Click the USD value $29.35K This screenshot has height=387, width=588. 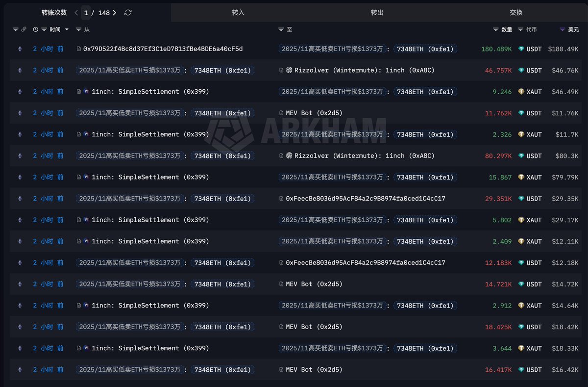(565, 199)
